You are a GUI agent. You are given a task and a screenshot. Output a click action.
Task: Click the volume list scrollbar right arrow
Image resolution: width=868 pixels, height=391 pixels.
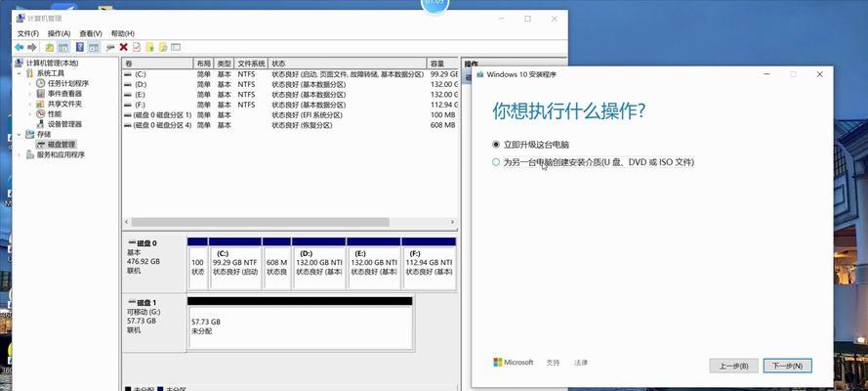pos(453,222)
